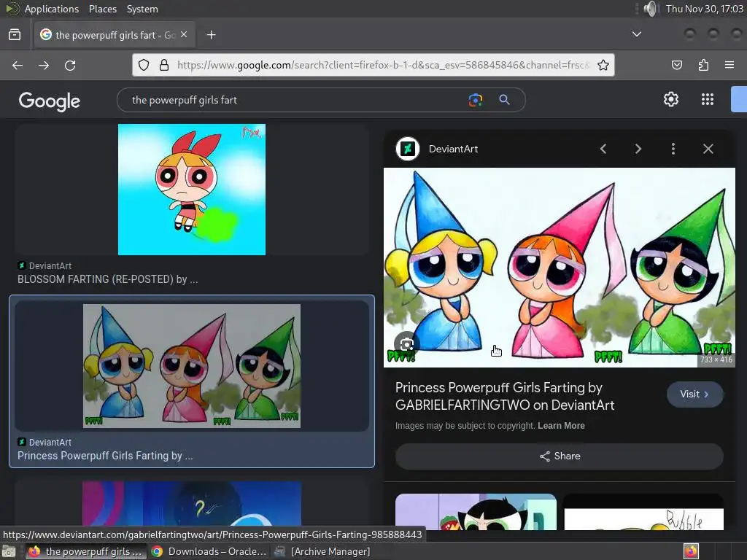Viewport: 747px width, 560px height.
Task: Click Visit button for DeviantArt page
Action: click(x=694, y=394)
